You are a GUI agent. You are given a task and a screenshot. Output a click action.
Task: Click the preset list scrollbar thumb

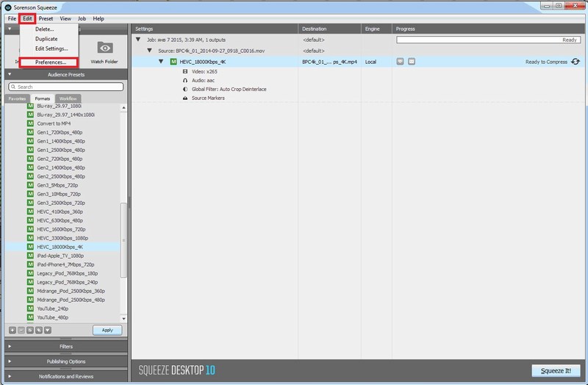pyautogui.click(x=123, y=240)
